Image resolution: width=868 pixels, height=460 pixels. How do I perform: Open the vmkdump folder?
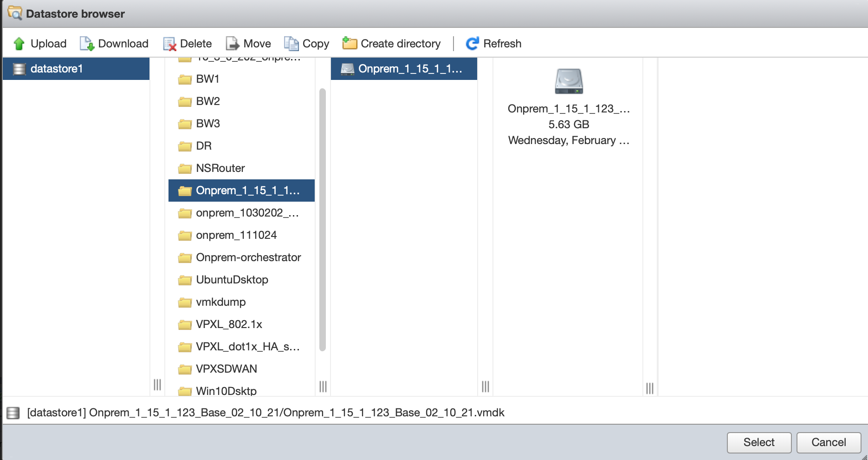241,302
